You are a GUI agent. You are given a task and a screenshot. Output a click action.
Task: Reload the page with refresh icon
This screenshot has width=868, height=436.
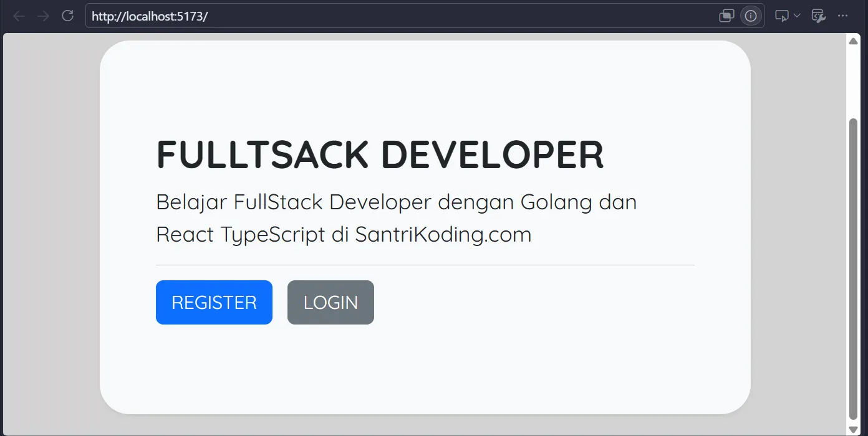coord(67,16)
